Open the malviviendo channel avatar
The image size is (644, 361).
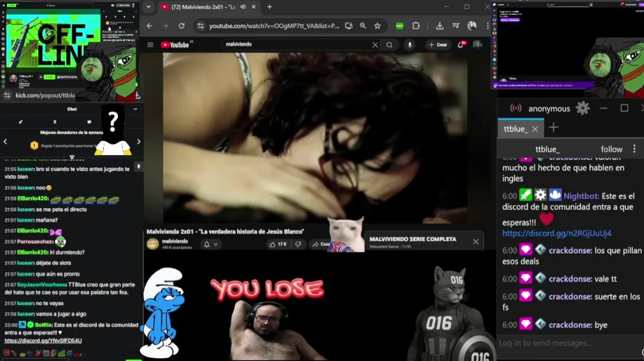152,244
